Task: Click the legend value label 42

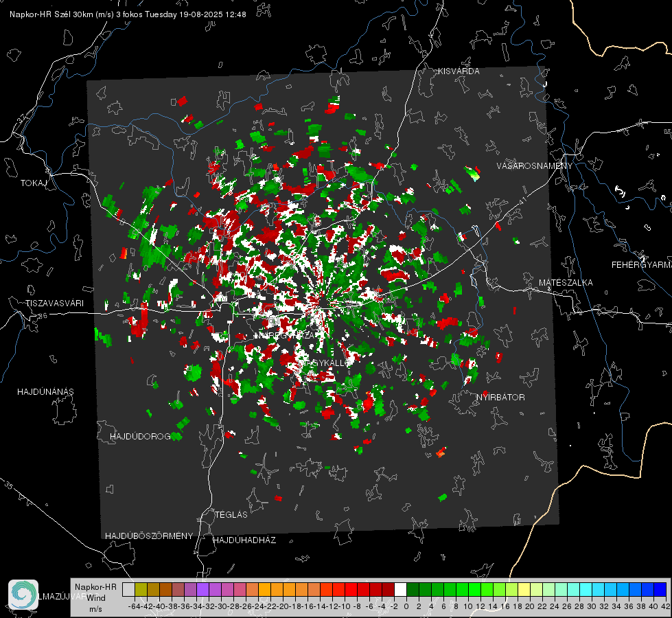Action: click(x=665, y=607)
